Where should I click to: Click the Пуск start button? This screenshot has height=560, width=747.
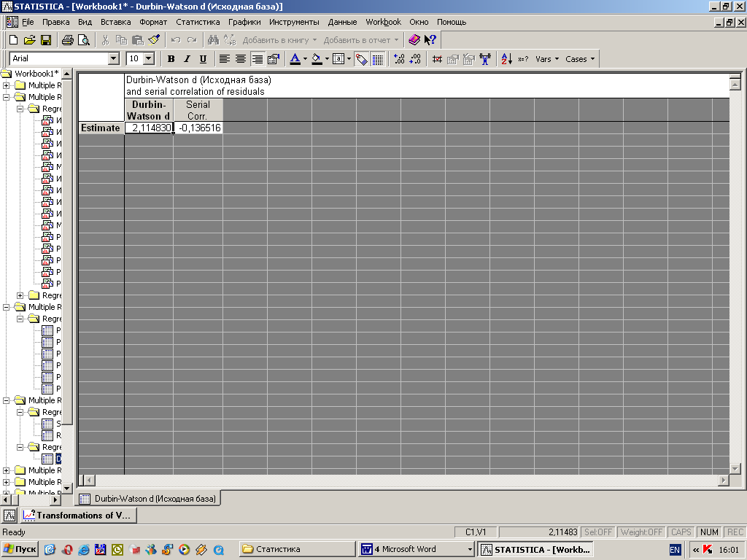coord(20,549)
